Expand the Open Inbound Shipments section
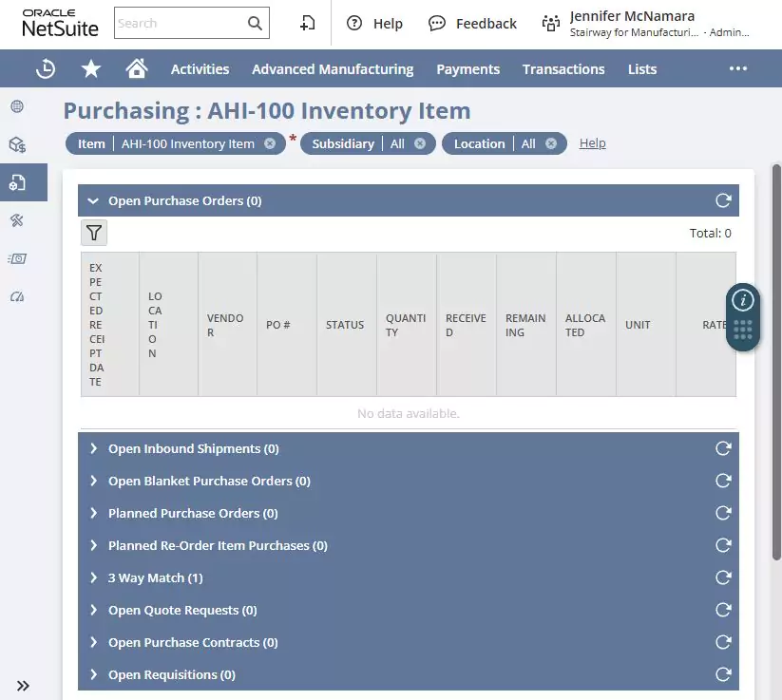Image resolution: width=782 pixels, height=700 pixels. click(93, 448)
